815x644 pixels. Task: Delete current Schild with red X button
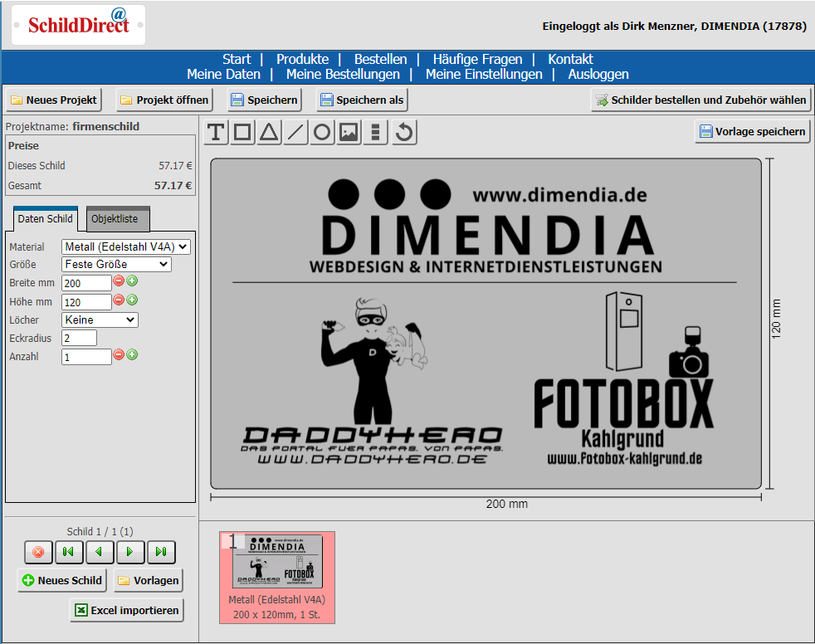pyautogui.click(x=38, y=552)
